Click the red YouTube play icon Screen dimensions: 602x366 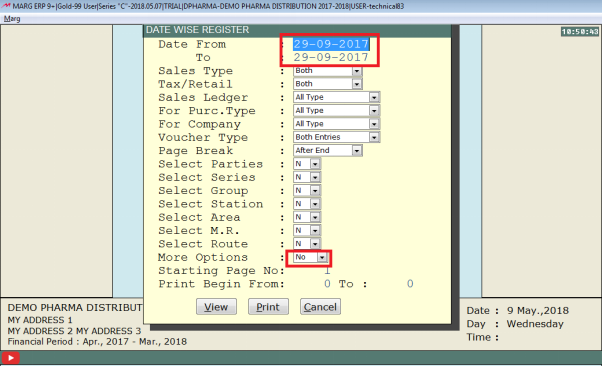coord(10,358)
